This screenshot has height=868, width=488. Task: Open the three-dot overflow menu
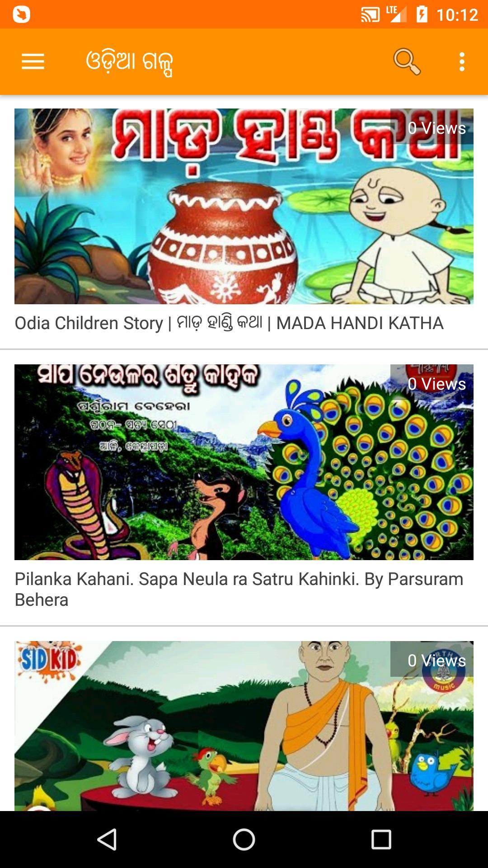pos(462,61)
